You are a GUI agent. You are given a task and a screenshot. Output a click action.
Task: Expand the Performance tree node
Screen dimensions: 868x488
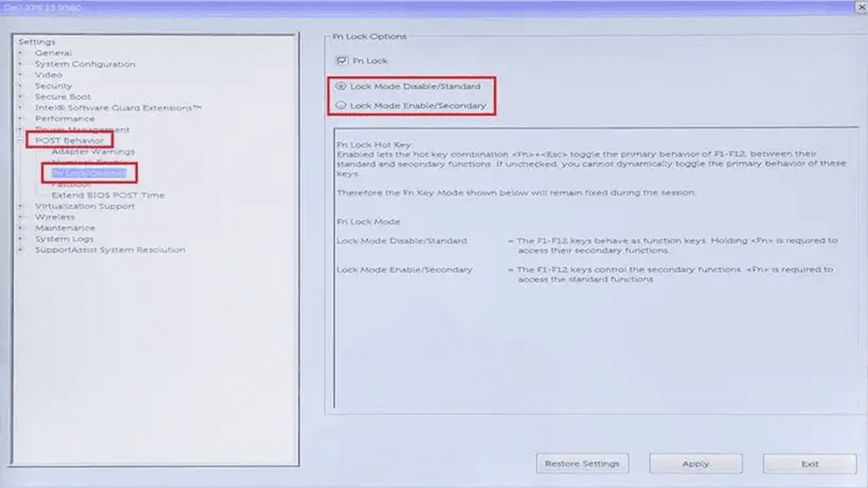(20, 118)
